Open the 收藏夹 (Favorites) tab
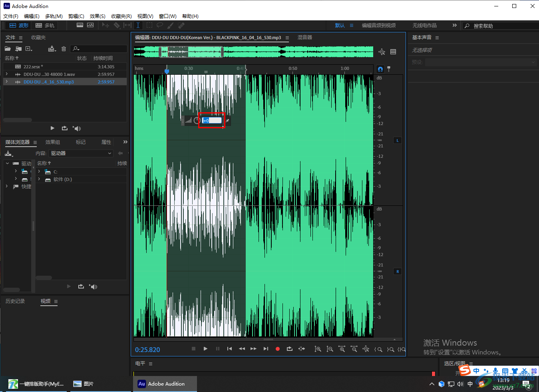The image size is (539, 392). click(38, 38)
